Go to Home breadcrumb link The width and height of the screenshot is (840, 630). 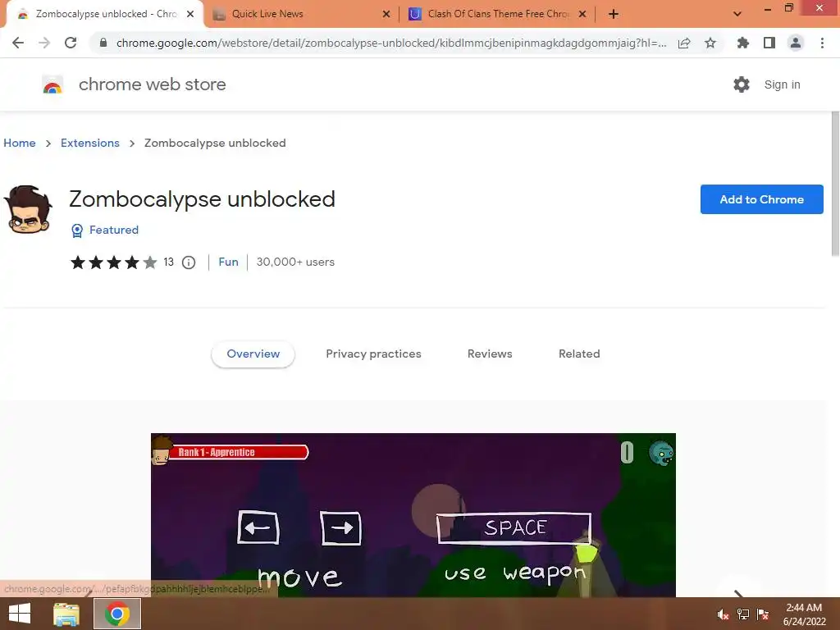20,143
